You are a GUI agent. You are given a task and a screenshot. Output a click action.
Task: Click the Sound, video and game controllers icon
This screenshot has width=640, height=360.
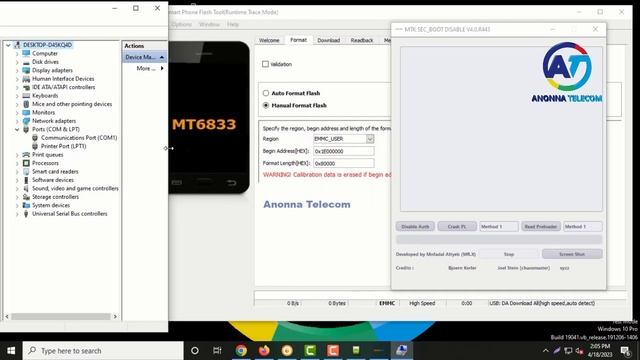[27, 188]
